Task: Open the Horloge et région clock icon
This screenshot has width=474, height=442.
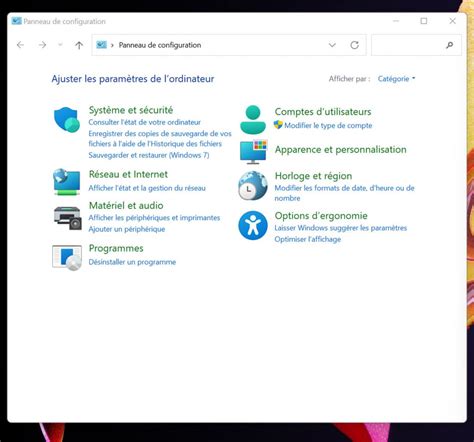Action: 253,185
